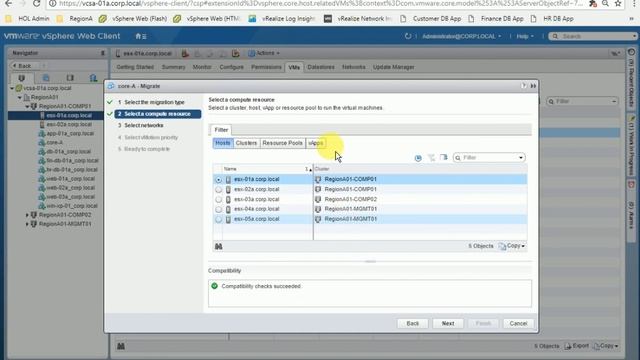Click the Export button at bottom right
The width and height of the screenshot is (640, 360).
(576, 346)
